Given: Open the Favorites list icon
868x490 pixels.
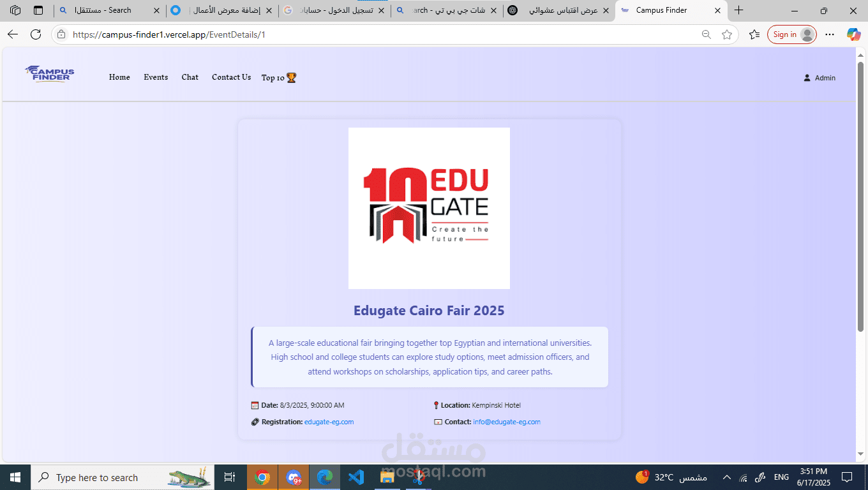Looking at the screenshot, I should (x=754, y=34).
